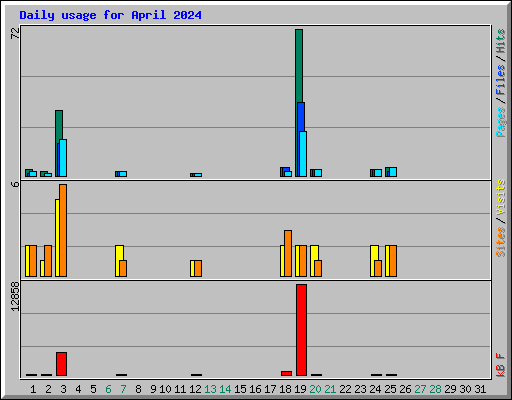Click day label '10' on the x-axis
The image size is (512, 400).
(x=165, y=389)
